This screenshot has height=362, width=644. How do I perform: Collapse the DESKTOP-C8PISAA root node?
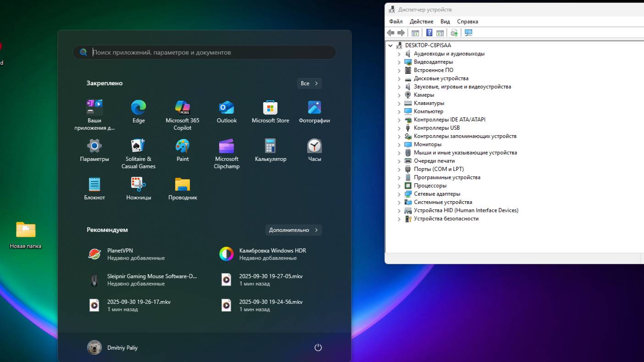391,46
